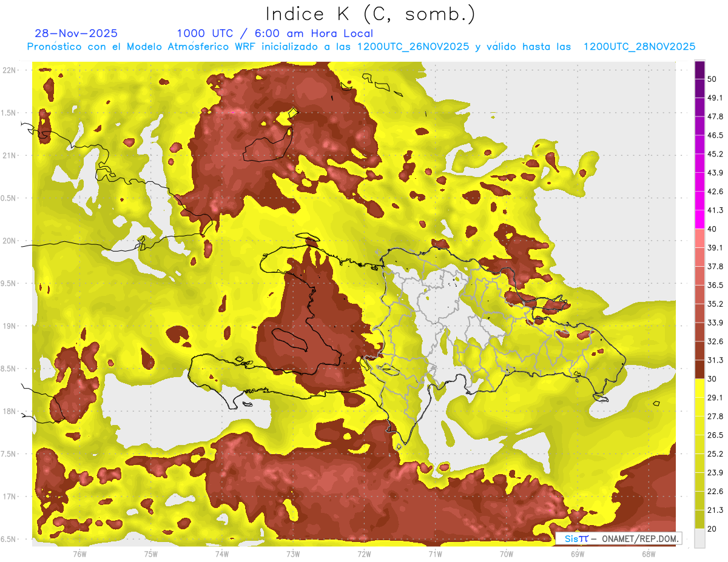
Task: Click the colorbar value "27.8"
Action: pos(715,416)
